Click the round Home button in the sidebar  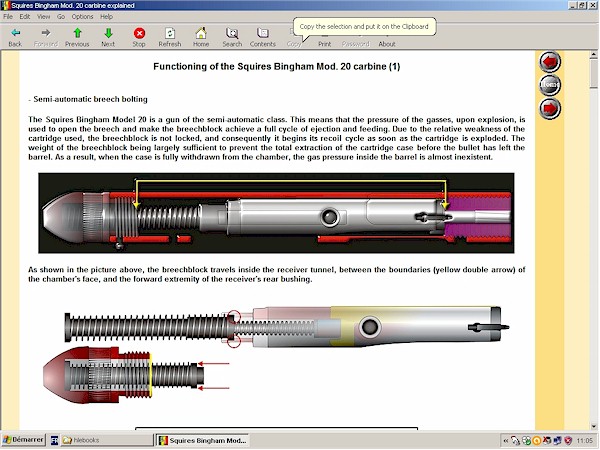tap(550, 85)
